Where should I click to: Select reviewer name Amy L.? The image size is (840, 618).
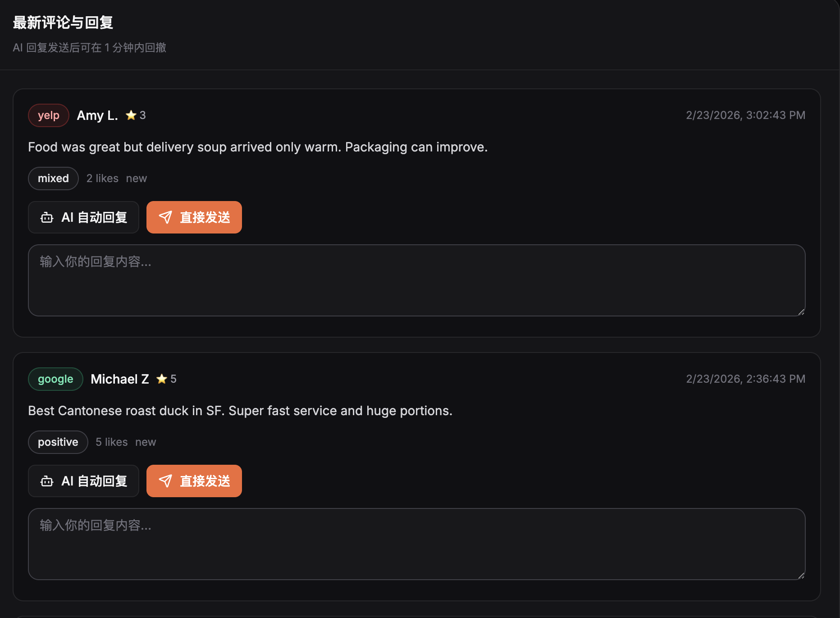point(97,115)
